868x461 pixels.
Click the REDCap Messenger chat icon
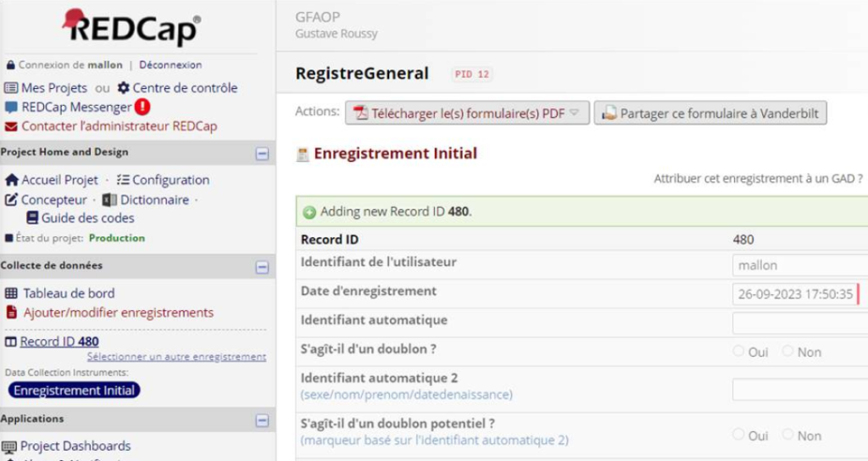pyautogui.click(x=11, y=108)
